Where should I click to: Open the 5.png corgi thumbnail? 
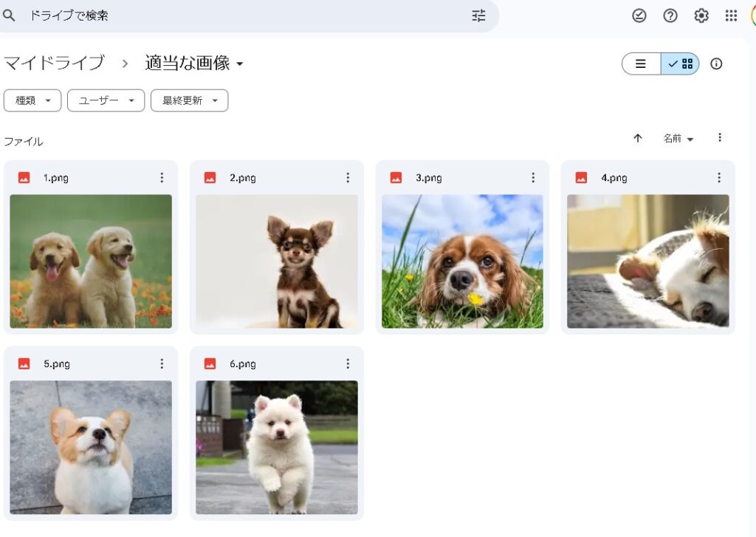pyautogui.click(x=91, y=447)
